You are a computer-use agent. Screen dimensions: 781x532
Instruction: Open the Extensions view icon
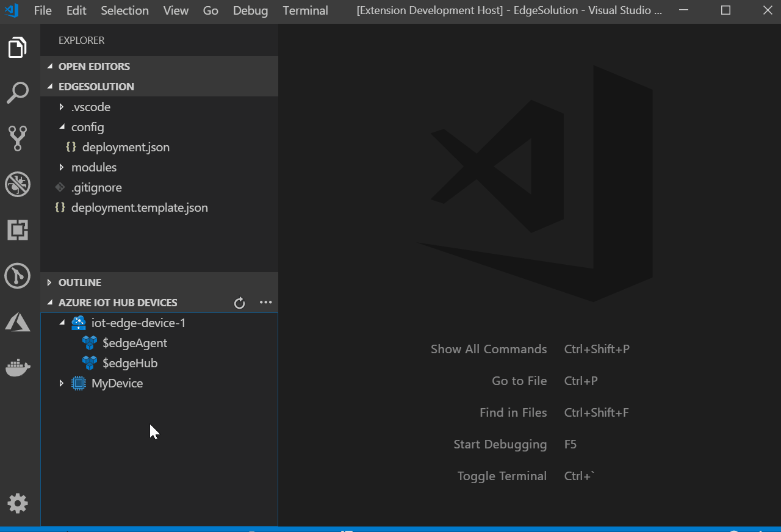(x=18, y=230)
